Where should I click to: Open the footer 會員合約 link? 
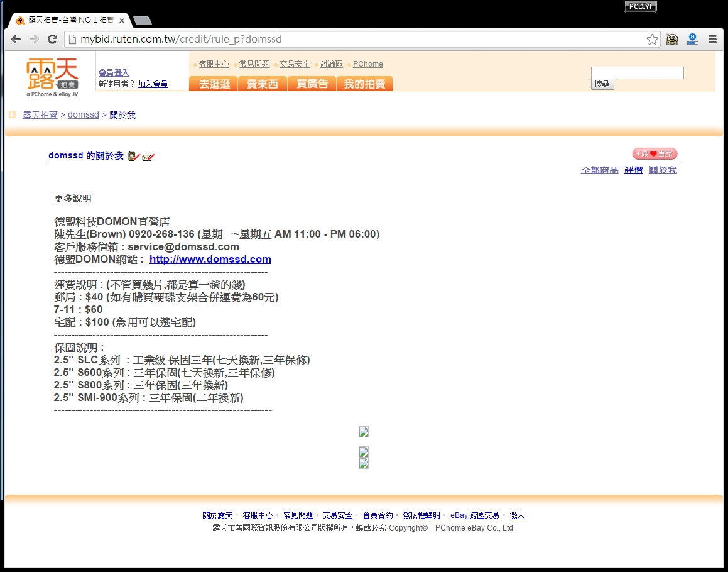378,515
